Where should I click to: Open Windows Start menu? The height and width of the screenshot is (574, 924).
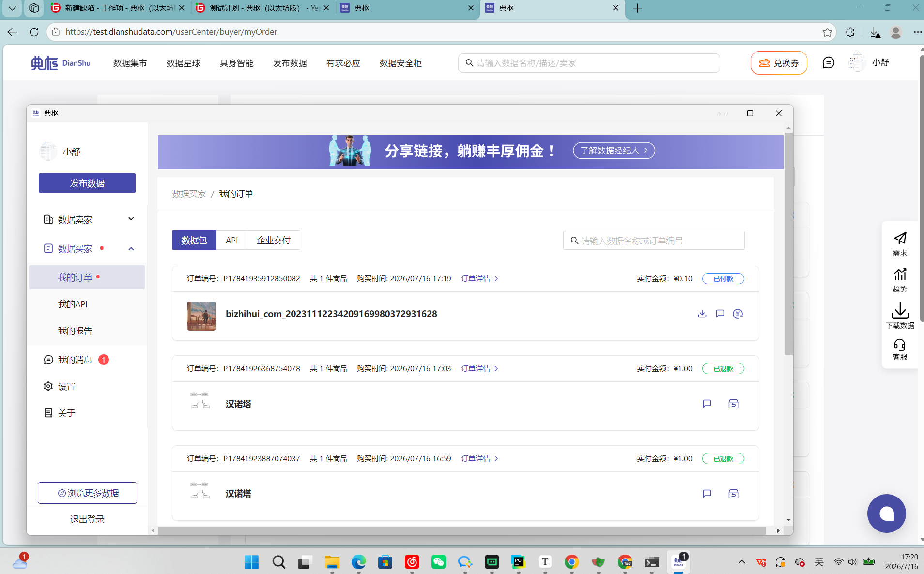[251, 562]
